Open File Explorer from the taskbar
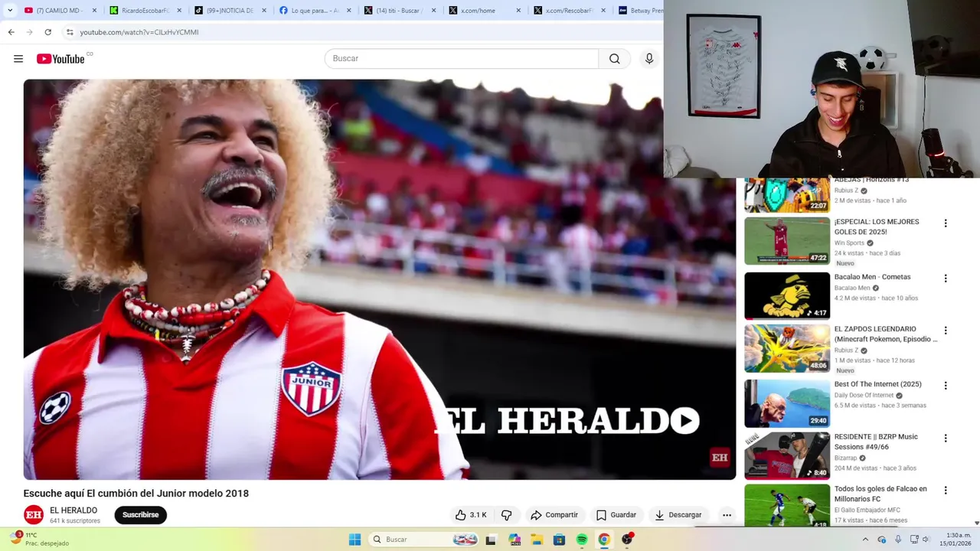This screenshot has width=980, height=551. (x=537, y=540)
